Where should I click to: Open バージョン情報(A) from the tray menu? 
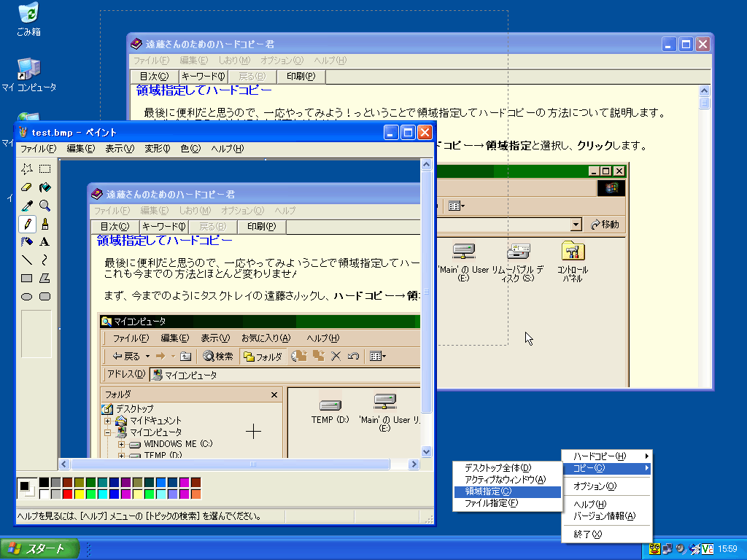coord(606,516)
